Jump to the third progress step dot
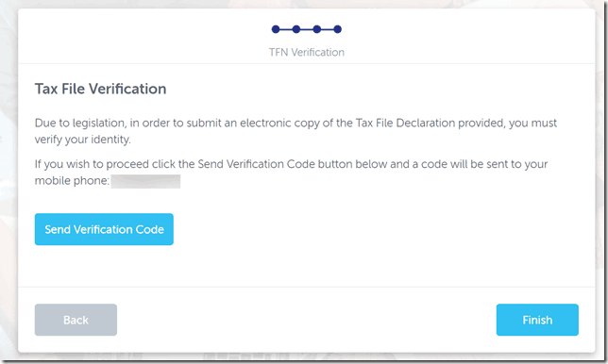This screenshot has width=608, height=364. (x=317, y=29)
